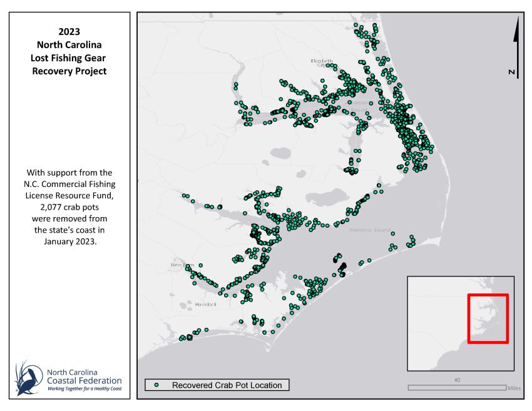Click the 'Working Together for a Healthy Coast' tagline
The image size is (532, 411).
point(84,389)
